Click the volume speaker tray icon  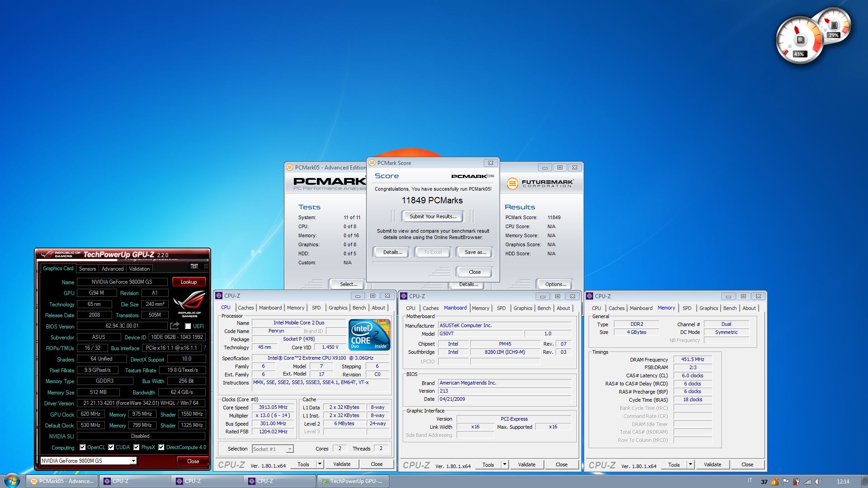click(818, 482)
